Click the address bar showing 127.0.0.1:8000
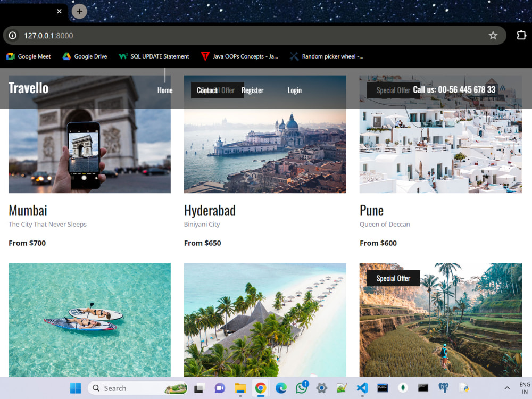Image resolution: width=532 pixels, height=399 pixels. pos(254,35)
